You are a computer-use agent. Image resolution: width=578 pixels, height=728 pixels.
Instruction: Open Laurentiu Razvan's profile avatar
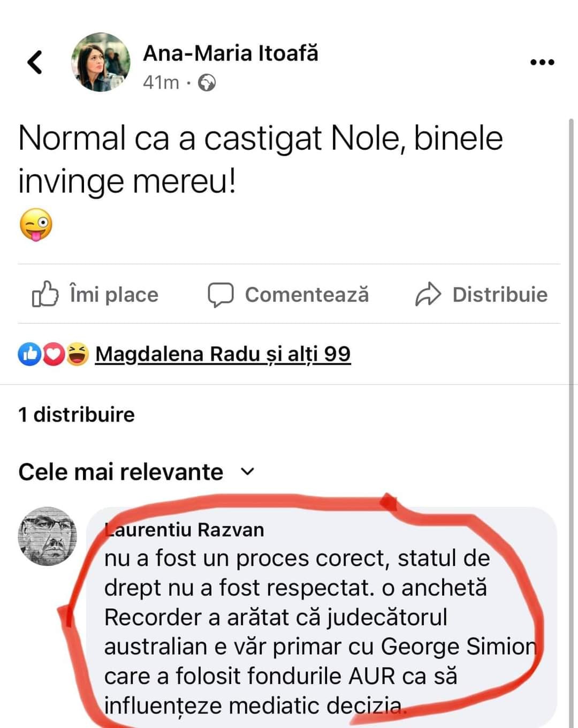pyautogui.click(x=48, y=536)
